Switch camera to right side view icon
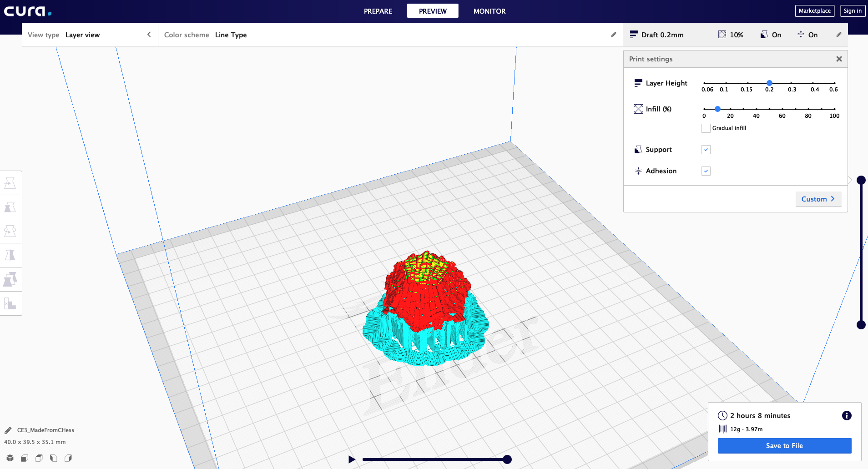This screenshot has width=868, height=469. point(68,458)
